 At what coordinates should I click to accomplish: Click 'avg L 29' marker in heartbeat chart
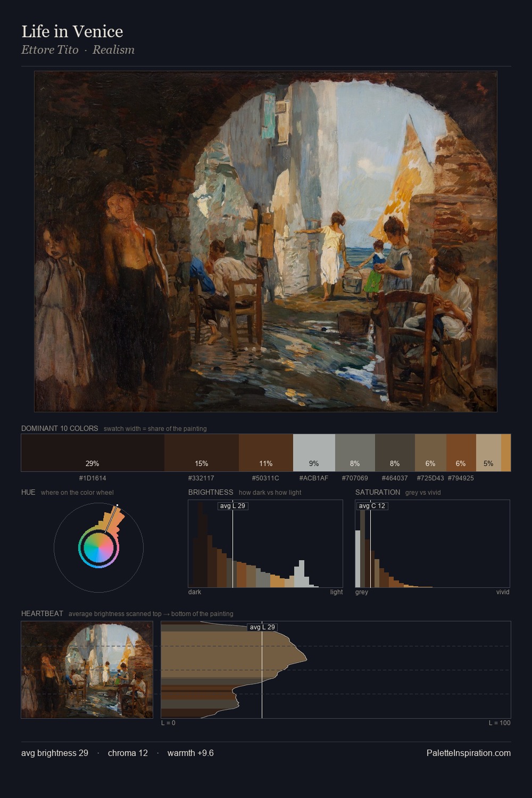[262, 627]
